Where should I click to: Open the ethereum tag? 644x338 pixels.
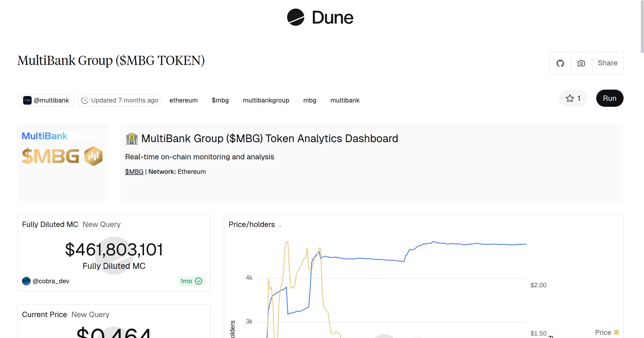tap(184, 100)
